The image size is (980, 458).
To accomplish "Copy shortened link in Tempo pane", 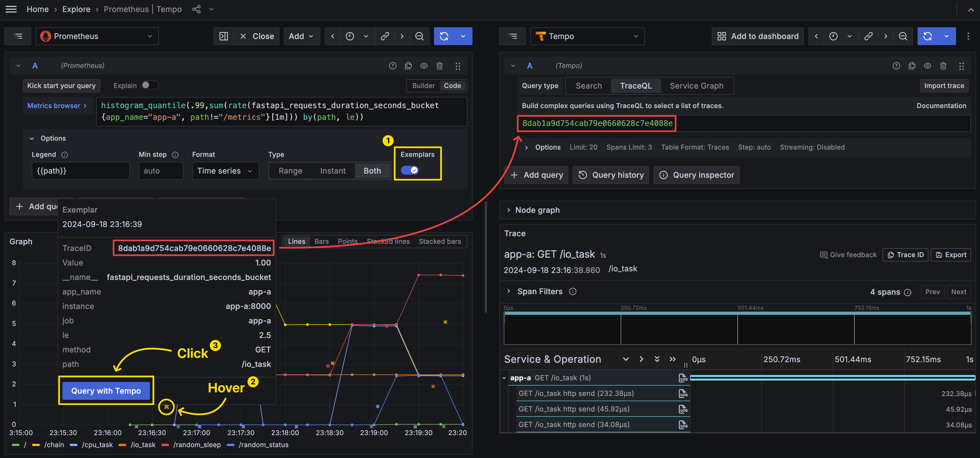I will point(868,36).
